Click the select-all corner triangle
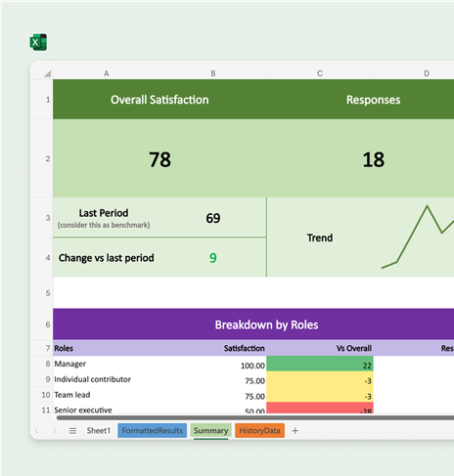 tap(48, 73)
